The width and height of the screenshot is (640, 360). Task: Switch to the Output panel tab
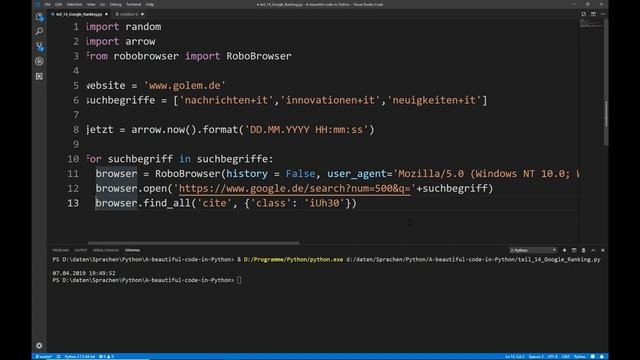click(80, 250)
